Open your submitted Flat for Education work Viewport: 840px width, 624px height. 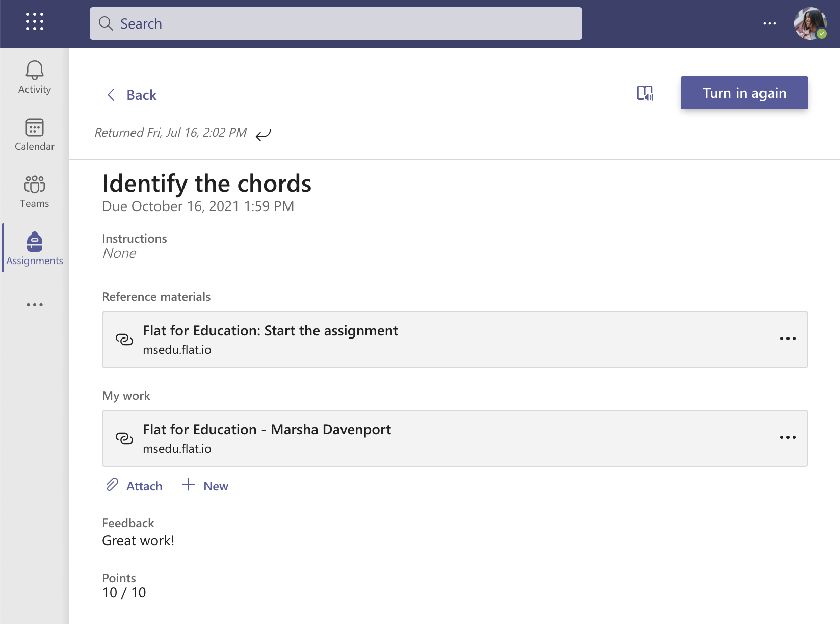tap(267, 429)
